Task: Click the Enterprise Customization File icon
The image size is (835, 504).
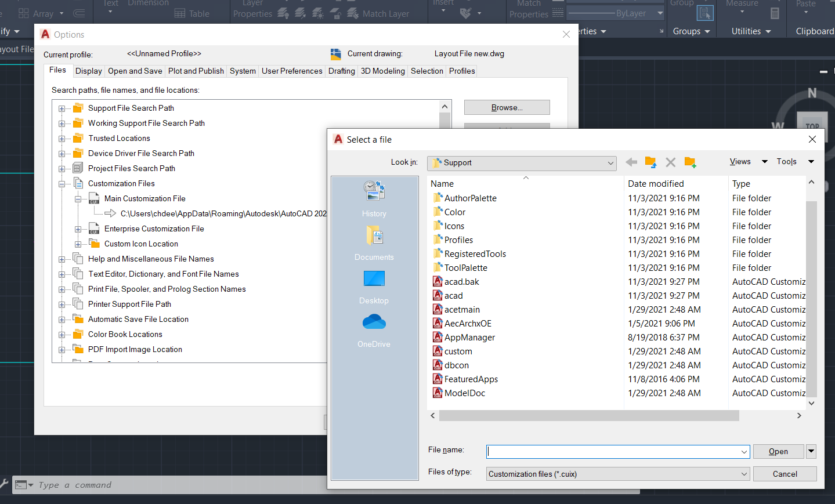Action: [x=94, y=229]
